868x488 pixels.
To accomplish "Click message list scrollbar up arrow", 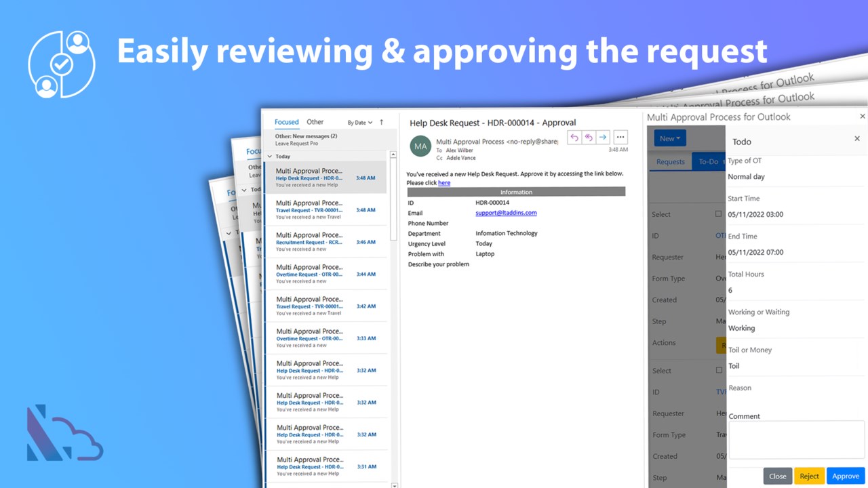I will 393,155.
